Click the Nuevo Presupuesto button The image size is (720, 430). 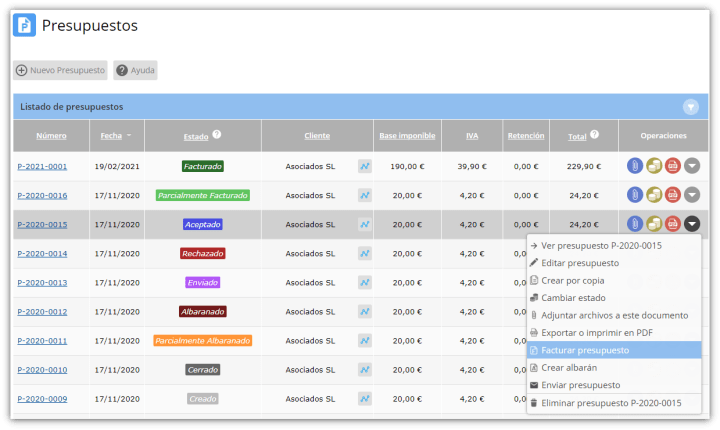click(60, 70)
